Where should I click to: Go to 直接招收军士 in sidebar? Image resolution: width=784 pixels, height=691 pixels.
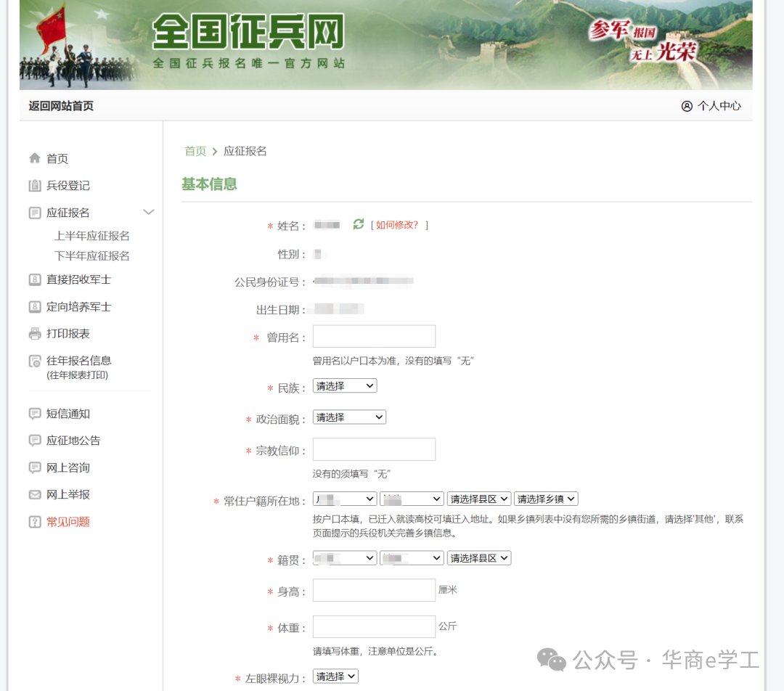(x=78, y=279)
